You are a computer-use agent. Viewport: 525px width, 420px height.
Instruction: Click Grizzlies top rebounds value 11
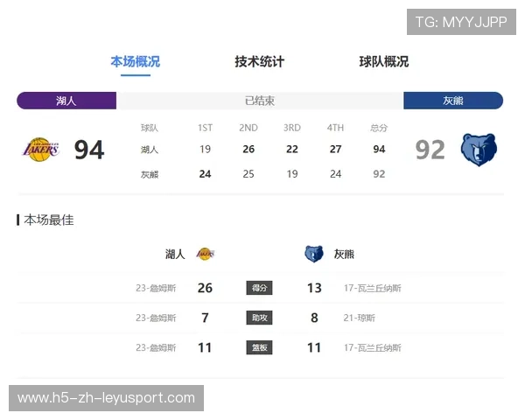(x=314, y=347)
